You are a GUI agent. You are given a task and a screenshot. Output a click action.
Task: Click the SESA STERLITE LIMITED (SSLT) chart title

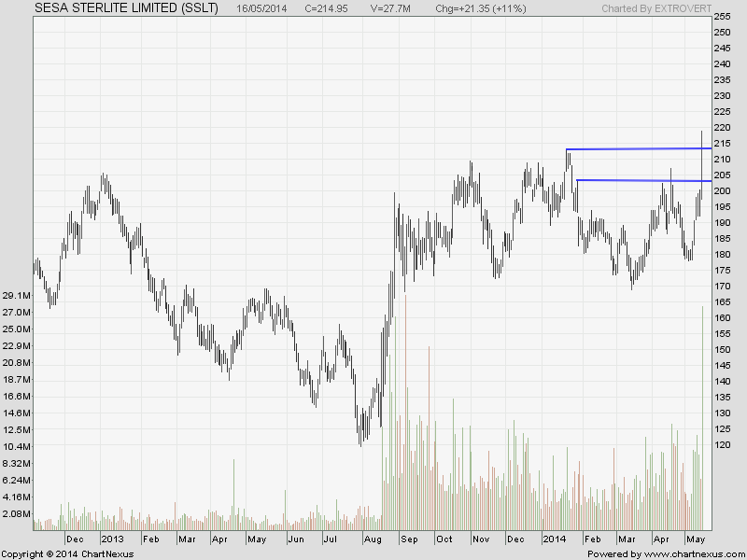[125, 7]
